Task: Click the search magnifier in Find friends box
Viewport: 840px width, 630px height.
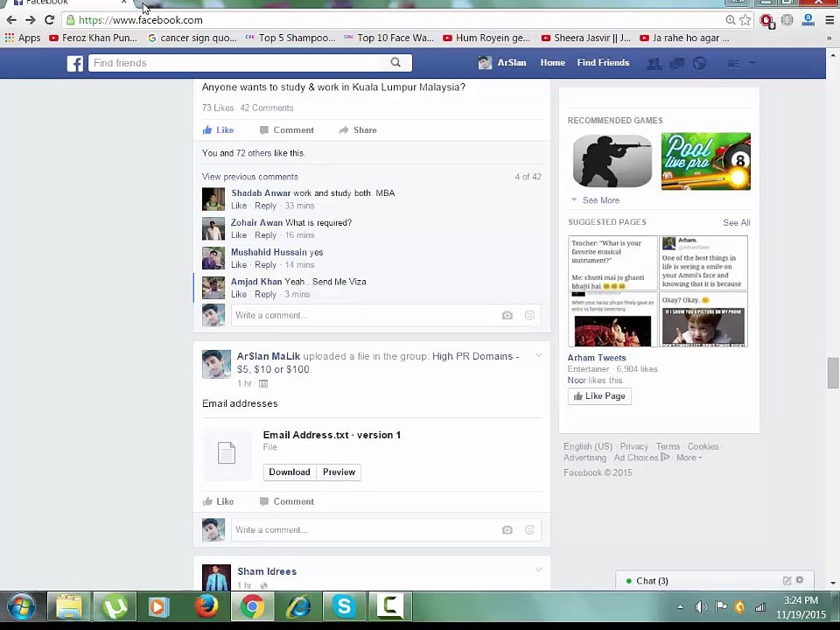Action: click(395, 63)
